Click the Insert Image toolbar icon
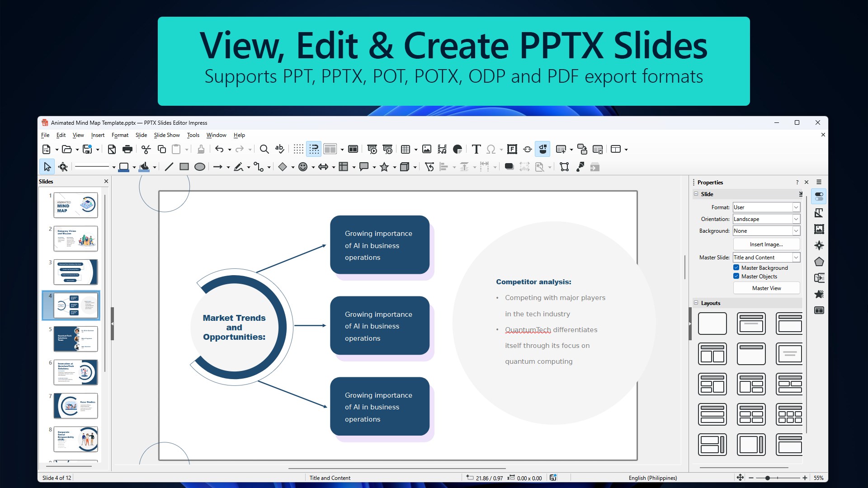The image size is (868, 488). [x=426, y=149]
